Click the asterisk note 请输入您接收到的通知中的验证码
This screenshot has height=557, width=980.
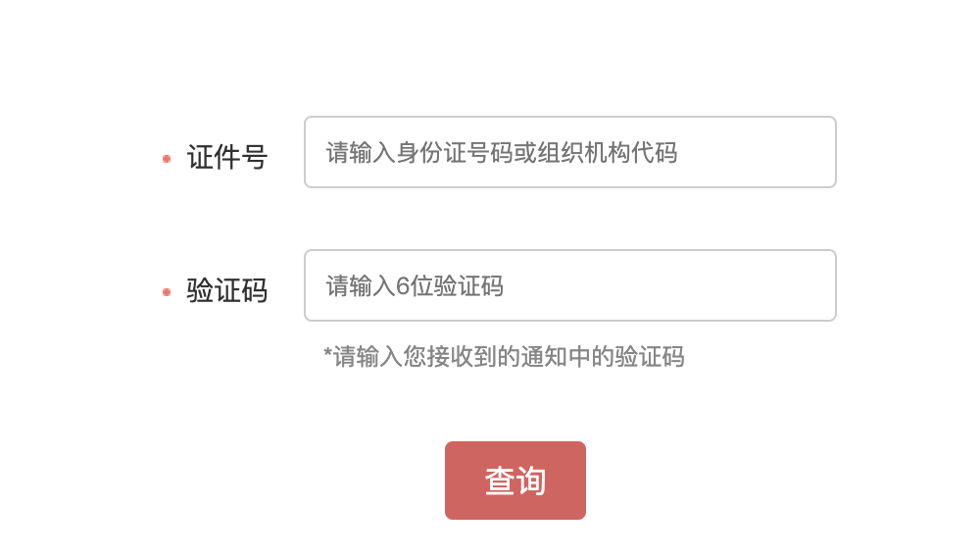point(504,356)
